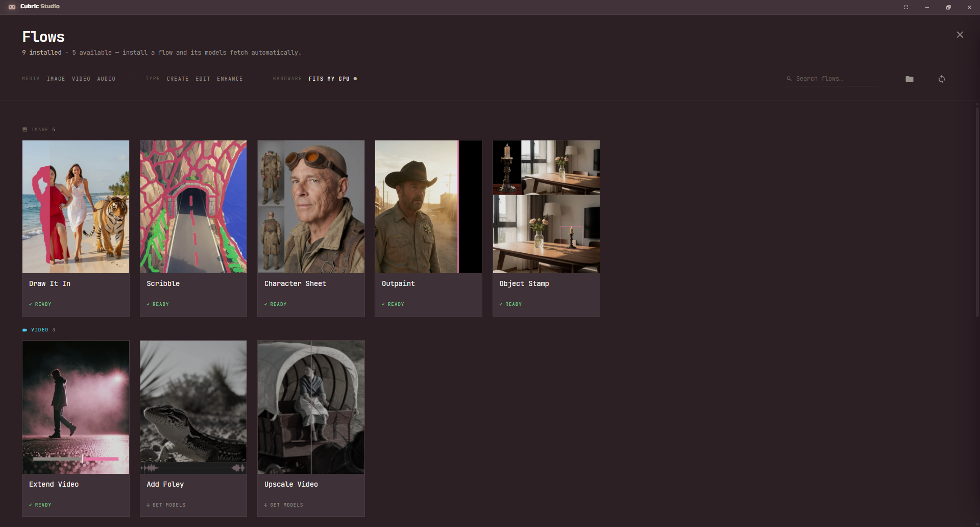Click GET MODELS on Add Foley
The height and width of the screenshot is (527, 980).
[x=166, y=505]
